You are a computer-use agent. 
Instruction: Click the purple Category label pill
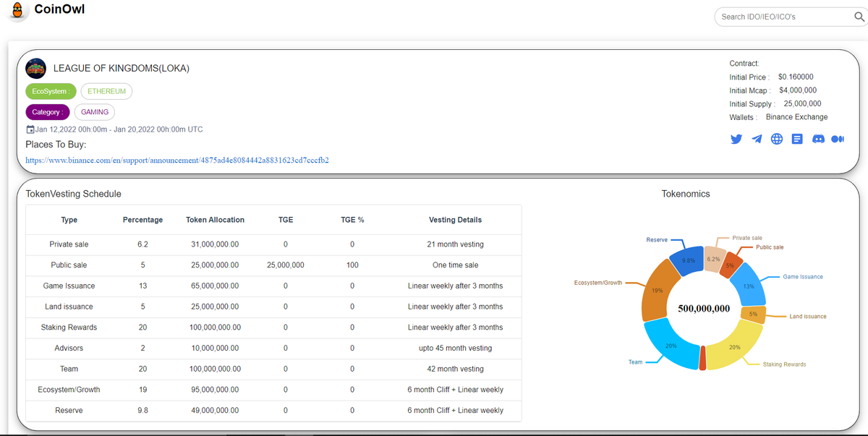[x=48, y=112]
